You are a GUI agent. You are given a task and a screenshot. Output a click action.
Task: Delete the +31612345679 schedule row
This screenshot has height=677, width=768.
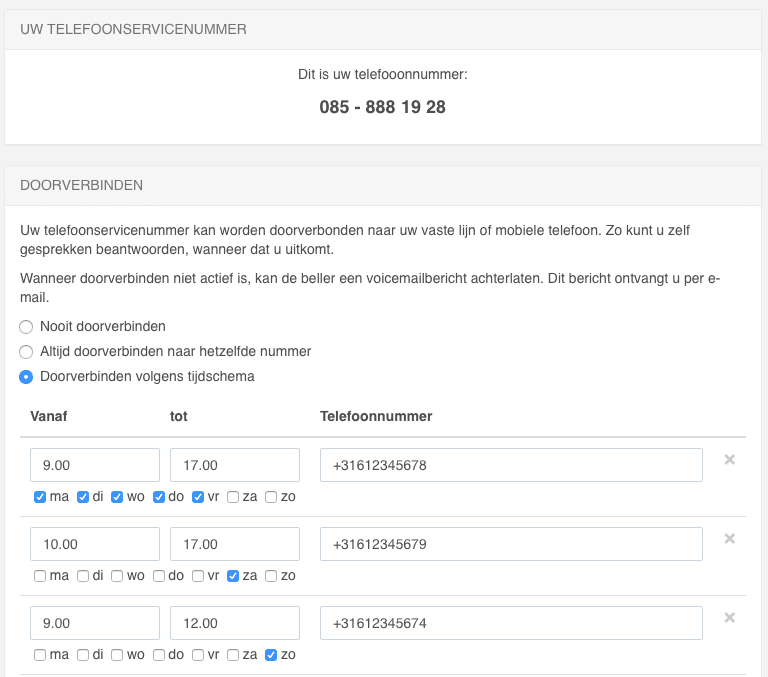(x=729, y=539)
